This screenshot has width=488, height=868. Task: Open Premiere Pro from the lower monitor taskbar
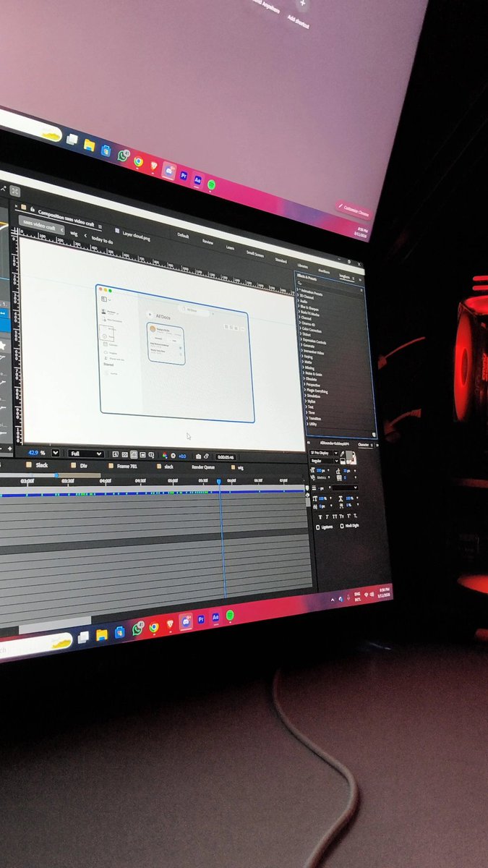point(201,619)
